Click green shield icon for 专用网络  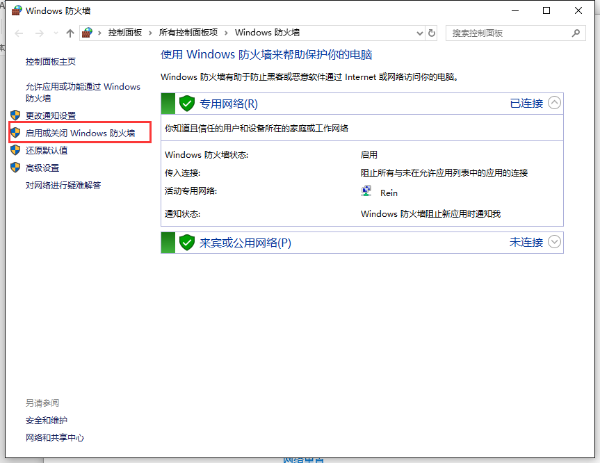187,103
